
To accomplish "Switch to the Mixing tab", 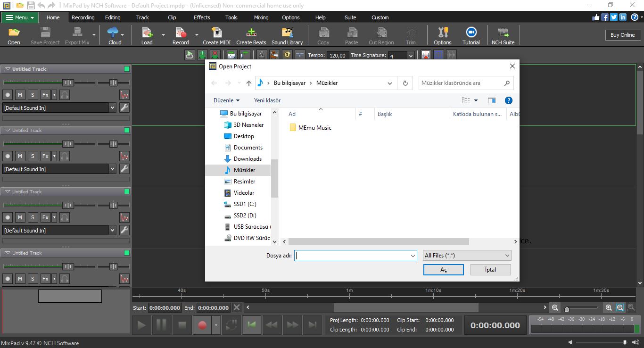I will (261, 17).
